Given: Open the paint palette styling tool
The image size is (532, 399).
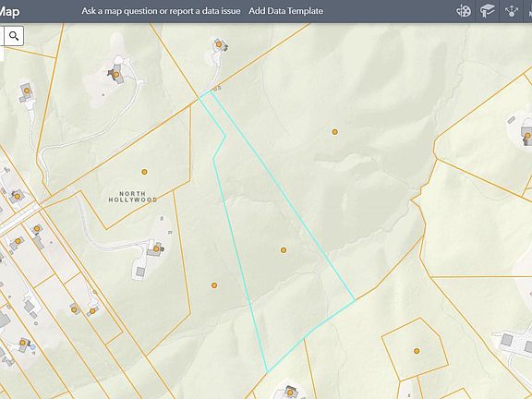Looking at the screenshot, I should click(x=464, y=11).
